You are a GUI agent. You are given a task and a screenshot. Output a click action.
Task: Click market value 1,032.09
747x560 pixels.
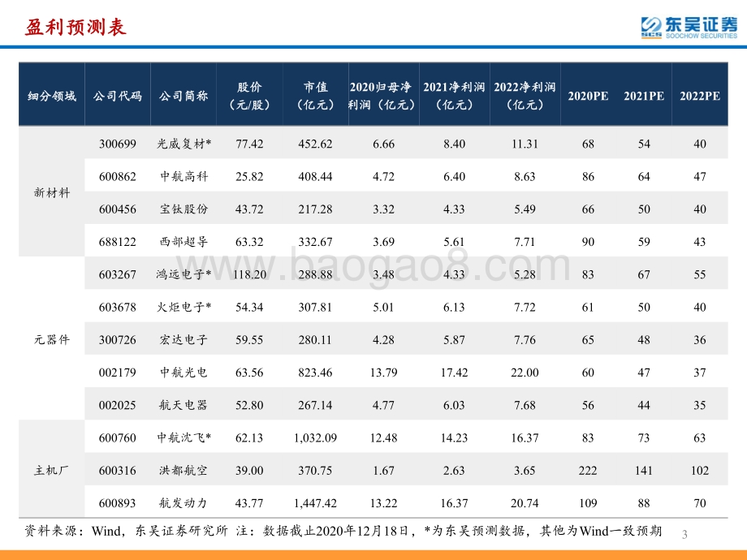point(315,437)
